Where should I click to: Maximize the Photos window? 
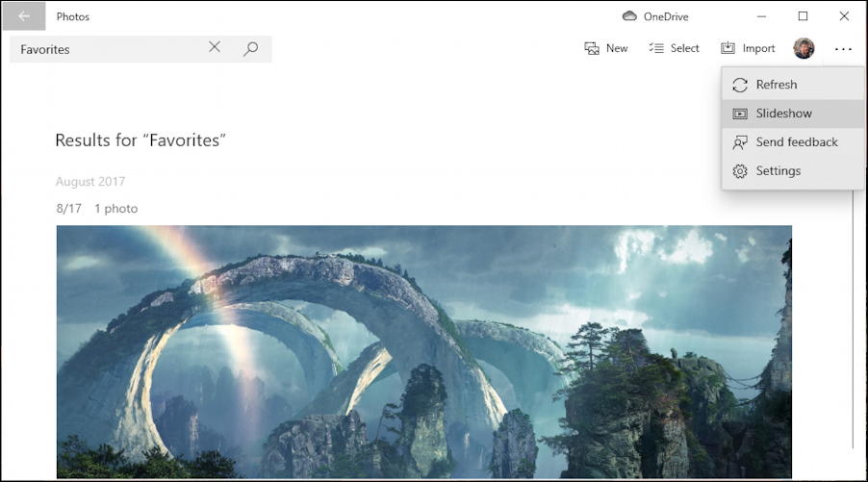(x=803, y=16)
